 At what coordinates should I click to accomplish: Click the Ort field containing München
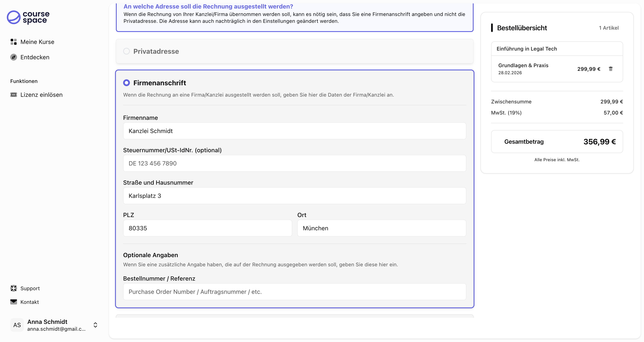click(x=381, y=228)
